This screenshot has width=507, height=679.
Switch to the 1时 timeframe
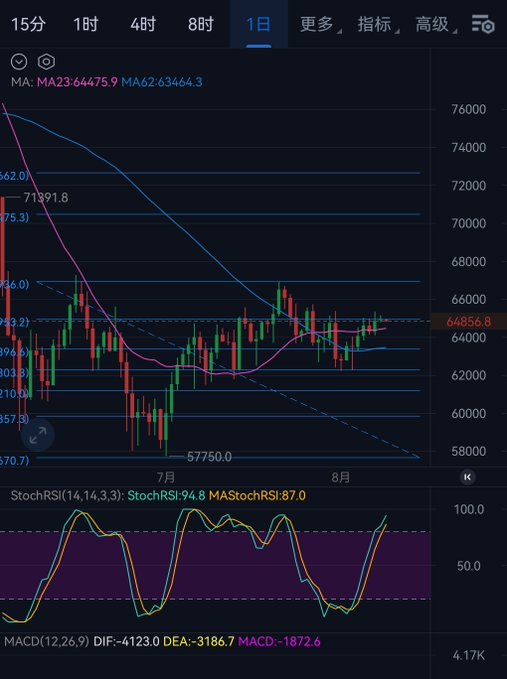(86, 24)
